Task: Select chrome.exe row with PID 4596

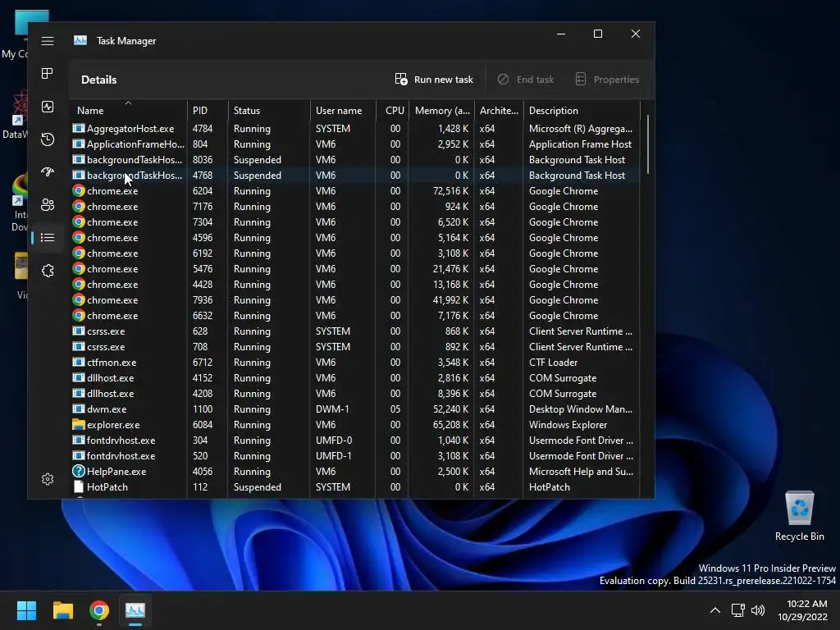Action: point(355,237)
